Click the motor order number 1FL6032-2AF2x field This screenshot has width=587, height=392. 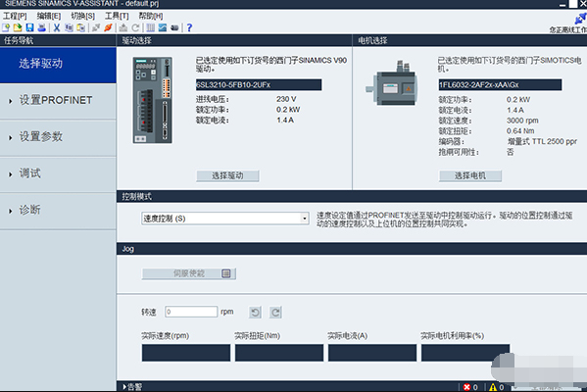pos(500,84)
